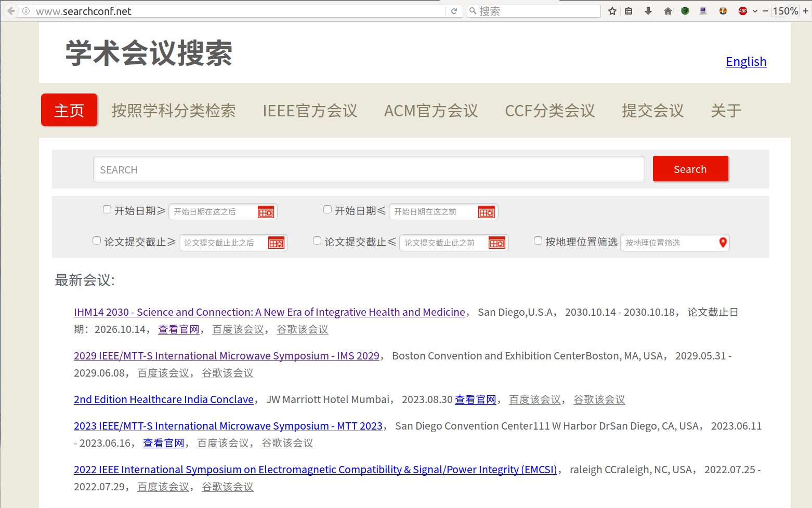The width and height of the screenshot is (812, 508).
Task: Open the CCF分类会议 section
Action: point(549,111)
